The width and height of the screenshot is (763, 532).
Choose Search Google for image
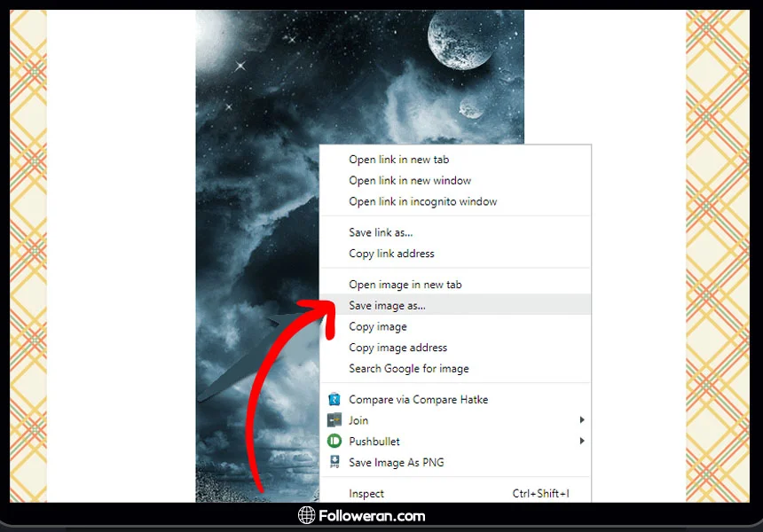tap(408, 369)
